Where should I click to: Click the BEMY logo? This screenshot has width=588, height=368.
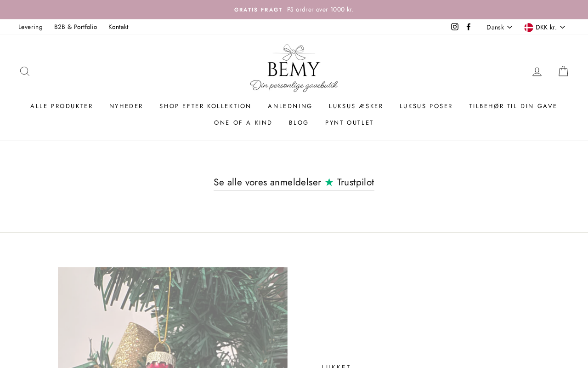pyautogui.click(x=294, y=68)
